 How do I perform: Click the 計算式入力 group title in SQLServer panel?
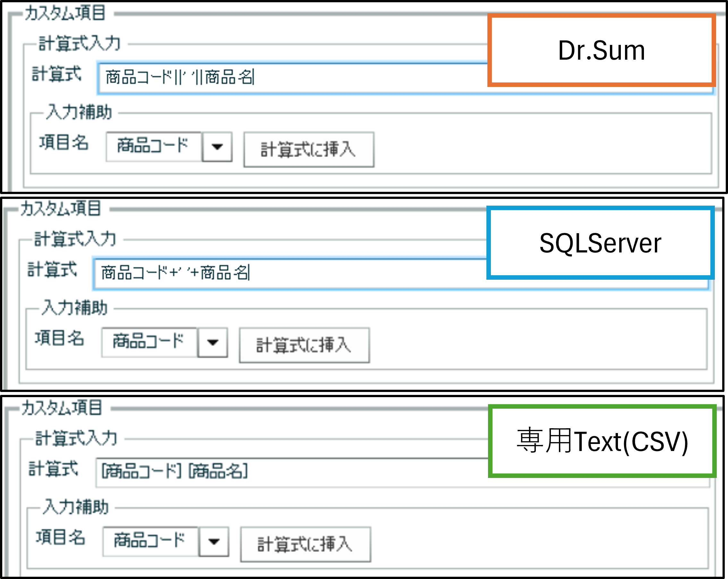point(75,239)
